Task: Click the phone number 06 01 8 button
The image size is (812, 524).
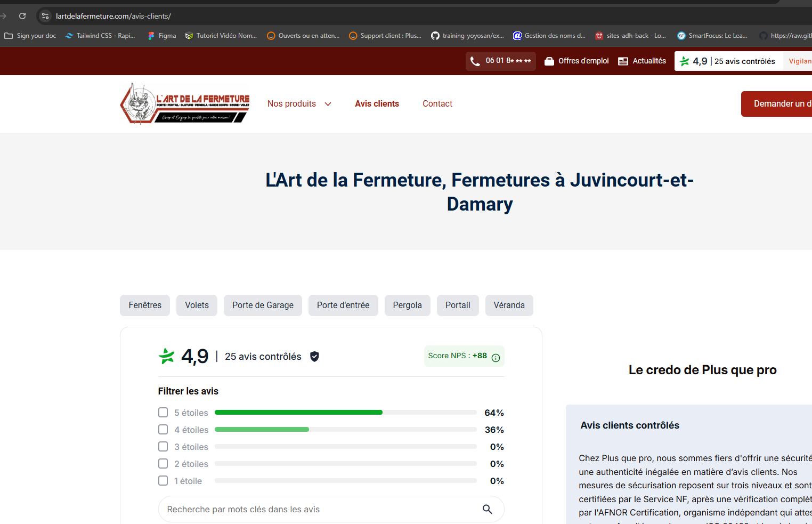Action: (501, 61)
